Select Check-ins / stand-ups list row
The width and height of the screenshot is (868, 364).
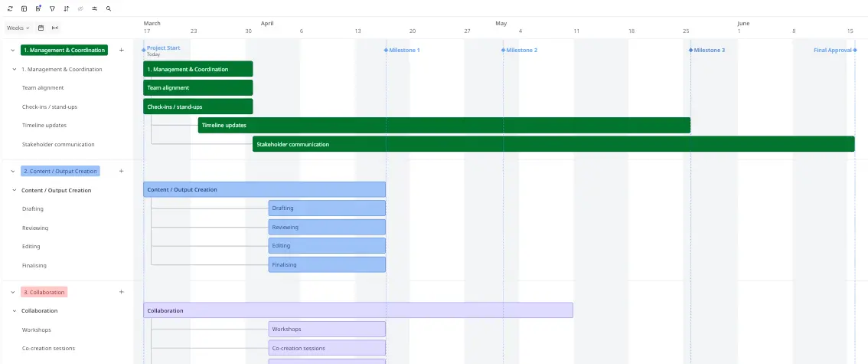(50, 107)
